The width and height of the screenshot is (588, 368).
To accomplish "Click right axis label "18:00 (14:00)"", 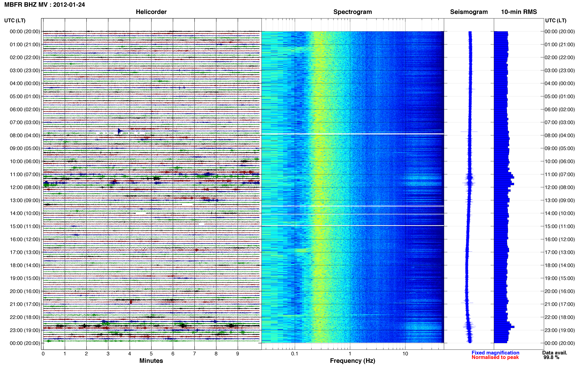I will point(560,265).
